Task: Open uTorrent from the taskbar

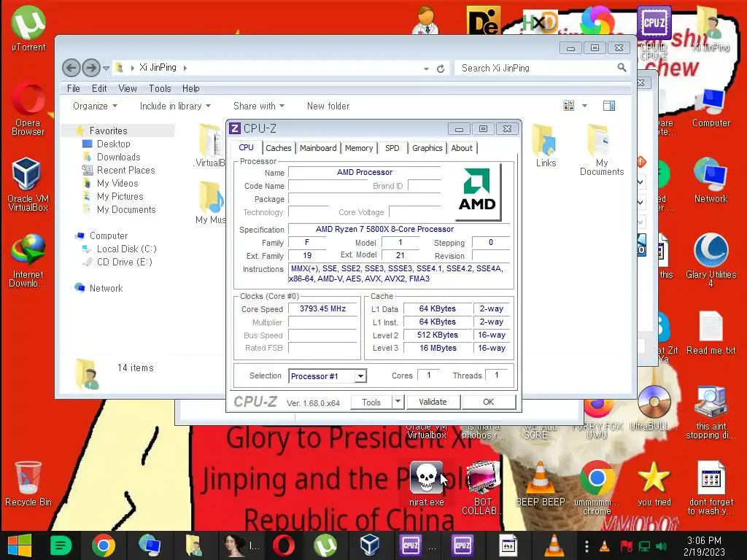Action: coord(325,545)
